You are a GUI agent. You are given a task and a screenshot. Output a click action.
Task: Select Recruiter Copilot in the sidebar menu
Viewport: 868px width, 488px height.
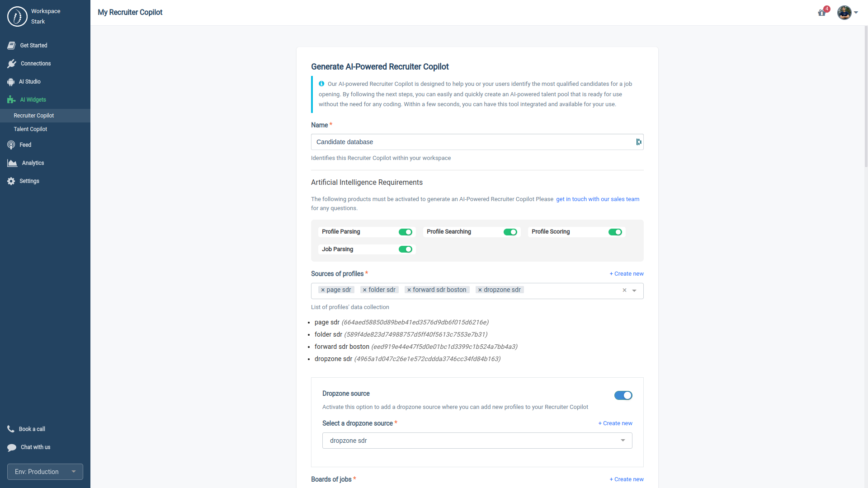pyautogui.click(x=33, y=115)
